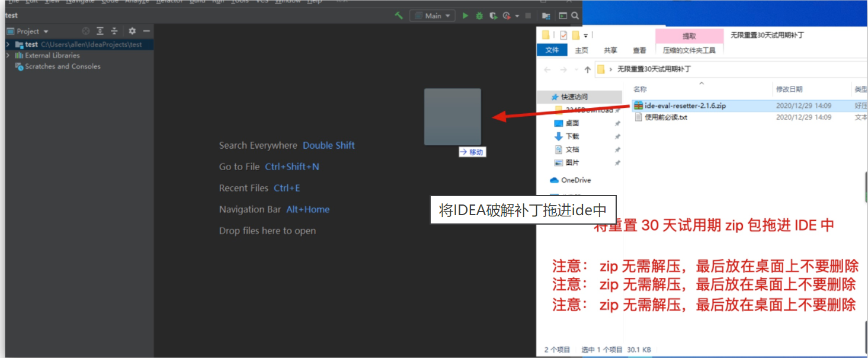Click file name 使用前必读.txt
Viewport: 868px width, 358px height.
pos(666,117)
